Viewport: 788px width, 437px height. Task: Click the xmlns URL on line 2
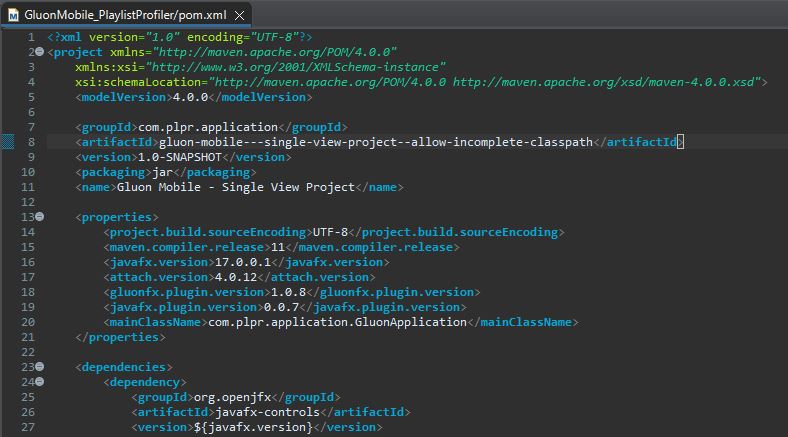275,52
